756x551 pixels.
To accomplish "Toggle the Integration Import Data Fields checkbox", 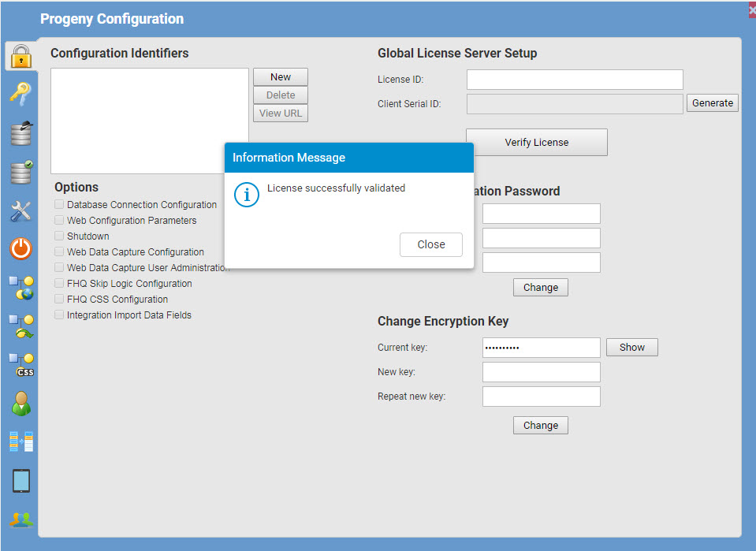I will 59,315.
